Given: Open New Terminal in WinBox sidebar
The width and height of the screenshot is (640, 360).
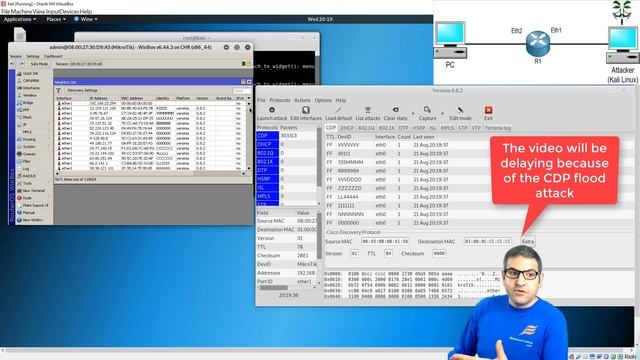Looking at the screenshot, I should 33,191.
